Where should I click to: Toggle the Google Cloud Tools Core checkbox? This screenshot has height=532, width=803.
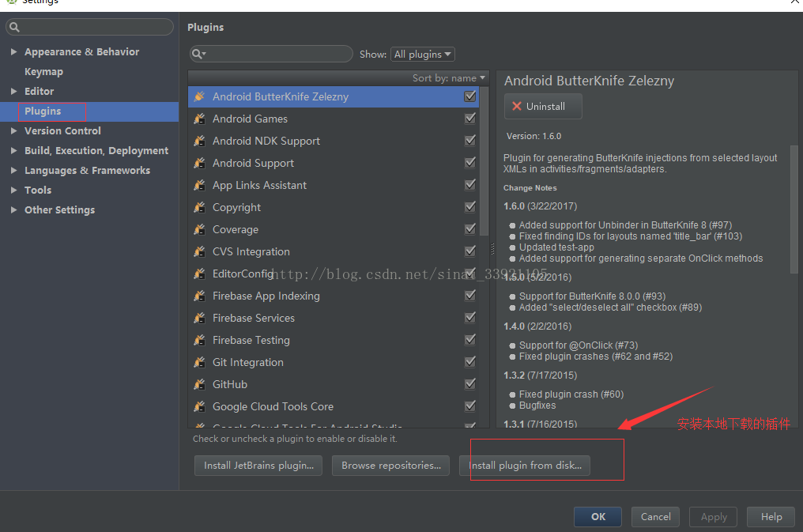(x=469, y=406)
